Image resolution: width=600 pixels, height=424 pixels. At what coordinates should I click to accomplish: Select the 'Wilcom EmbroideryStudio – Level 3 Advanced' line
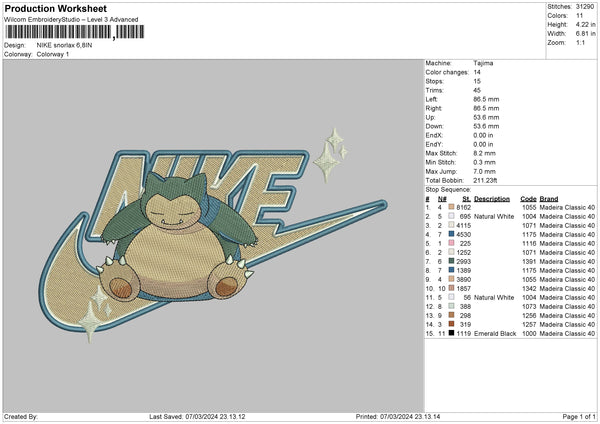click(71, 20)
